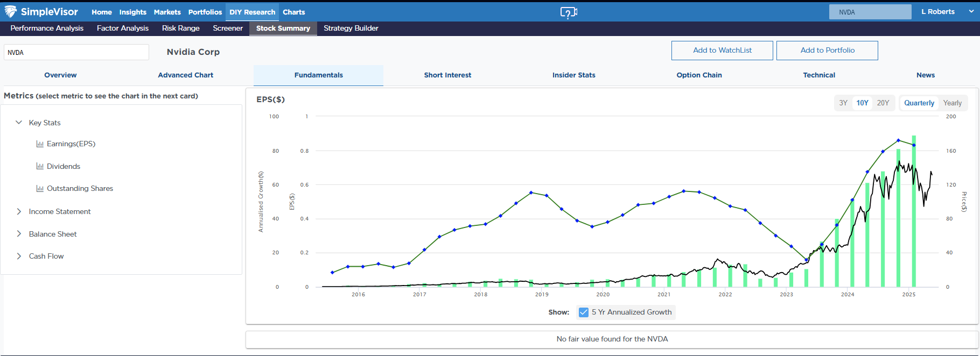
Task: Expand the Cash Flow section
Action: click(19, 256)
